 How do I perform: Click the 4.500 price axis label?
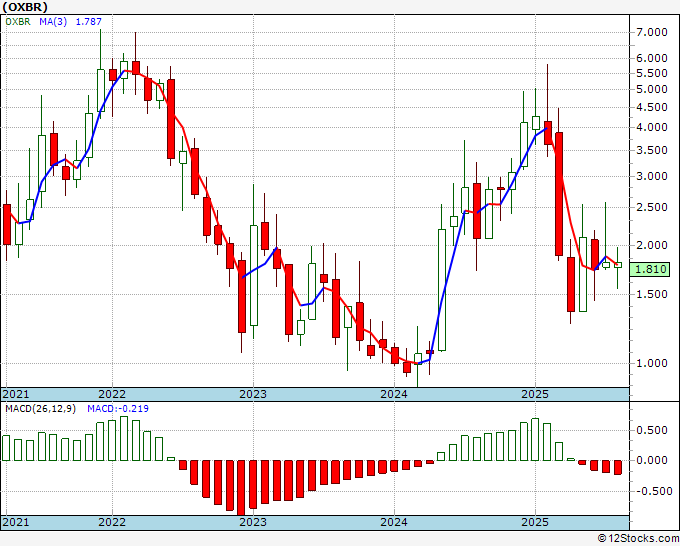(x=651, y=107)
